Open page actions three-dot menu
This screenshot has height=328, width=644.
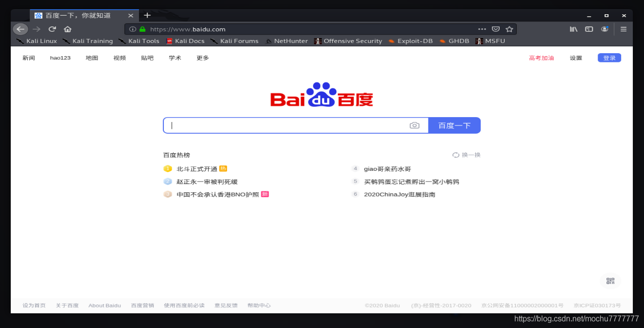click(x=482, y=29)
